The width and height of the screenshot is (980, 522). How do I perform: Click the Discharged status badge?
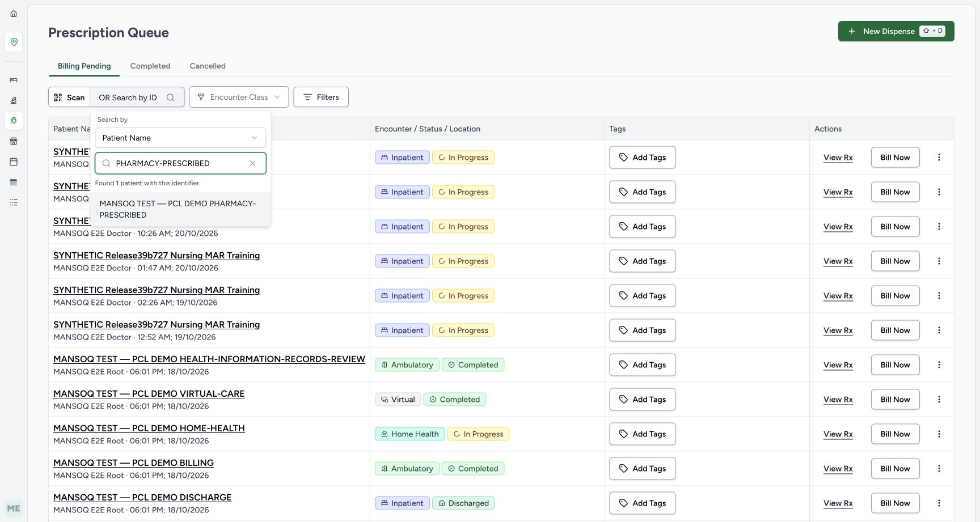click(463, 503)
